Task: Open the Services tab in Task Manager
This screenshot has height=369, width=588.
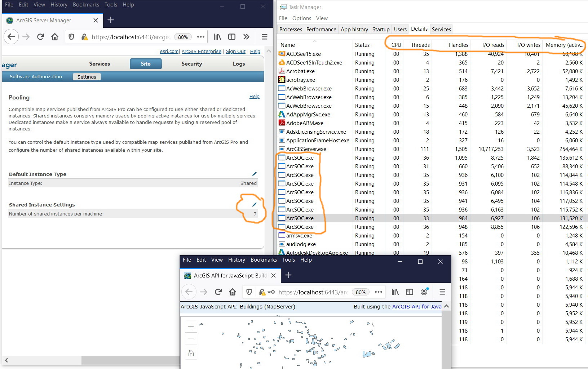Action: click(441, 30)
